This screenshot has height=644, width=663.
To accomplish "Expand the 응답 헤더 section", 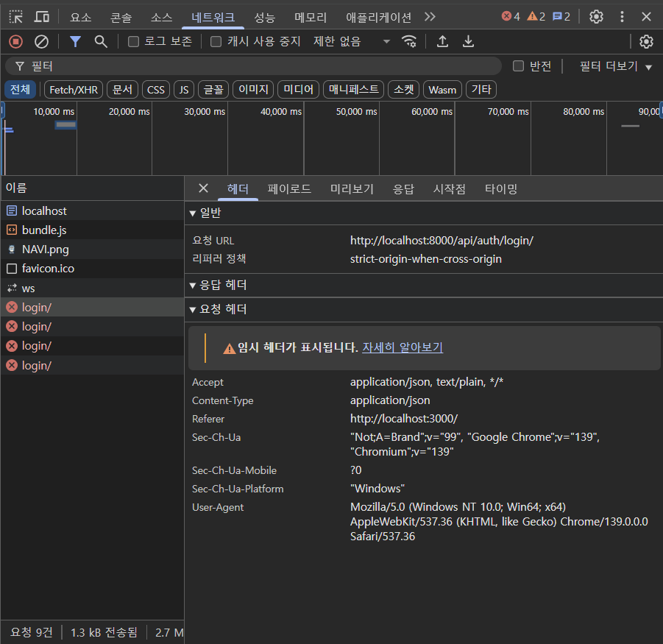I will (218, 285).
